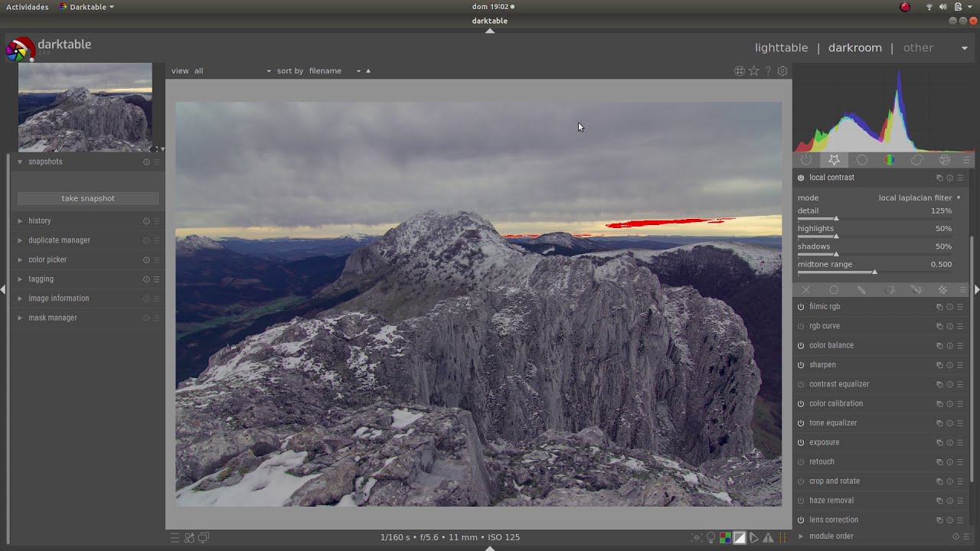Open quick presets menu
980x551 pixels.
pyautogui.click(x=175, y=538)
